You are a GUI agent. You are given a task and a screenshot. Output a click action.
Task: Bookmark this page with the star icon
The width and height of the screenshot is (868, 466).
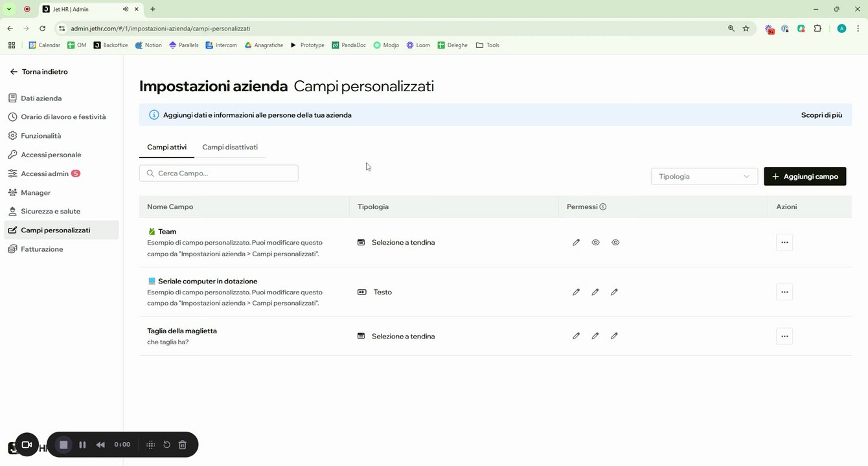[746, 28]
